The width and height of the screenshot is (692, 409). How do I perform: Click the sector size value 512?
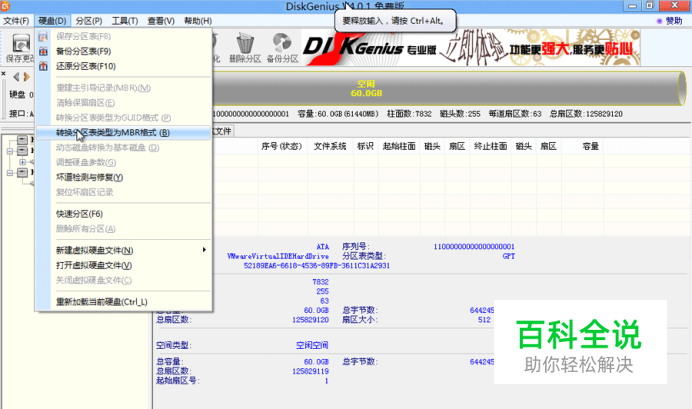(x=484, y=320)
